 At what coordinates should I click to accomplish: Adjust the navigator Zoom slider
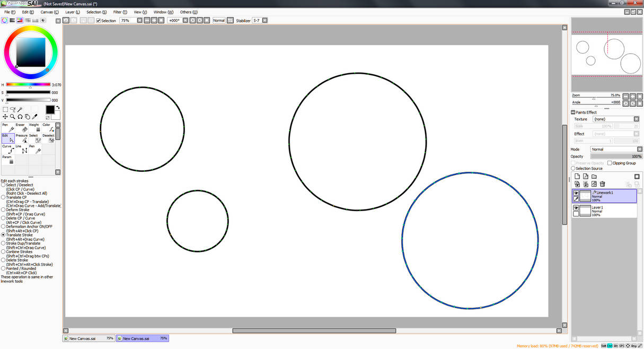click(596, 98)
